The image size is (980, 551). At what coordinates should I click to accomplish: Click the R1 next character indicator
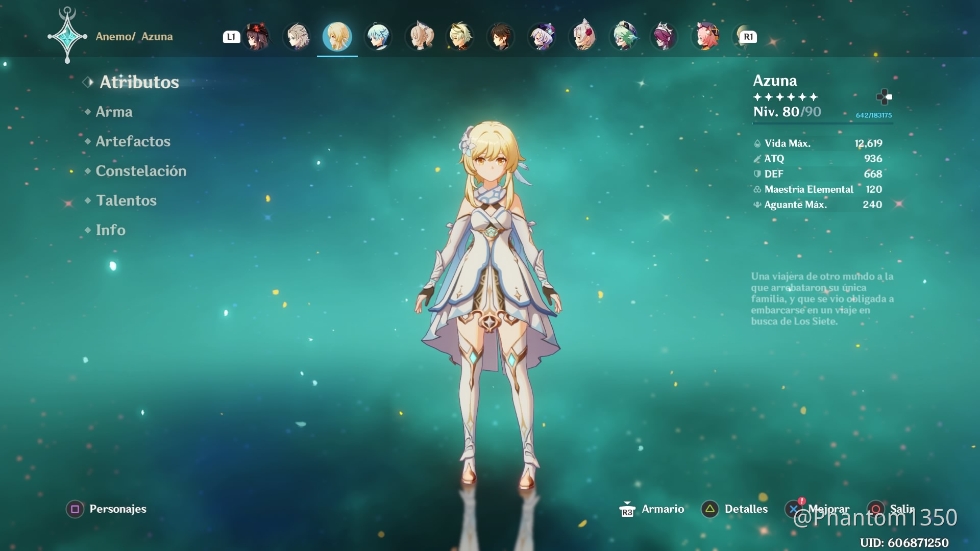click(x=748, y=37)
